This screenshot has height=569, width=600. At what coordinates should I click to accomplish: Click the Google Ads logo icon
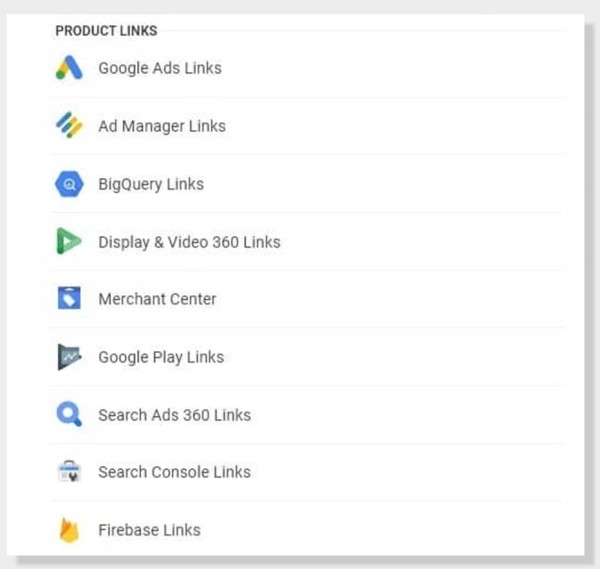point(69,68)
